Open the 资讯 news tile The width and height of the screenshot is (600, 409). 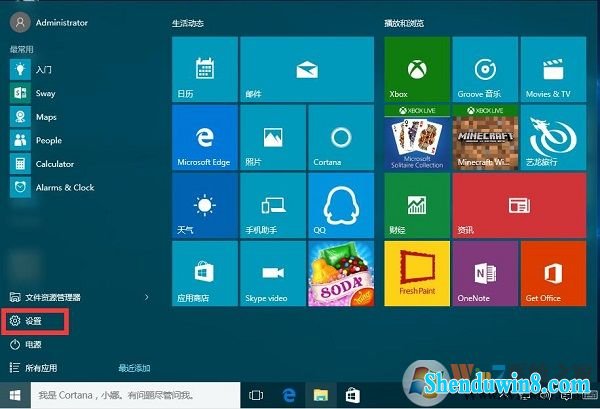click(519, 205)
